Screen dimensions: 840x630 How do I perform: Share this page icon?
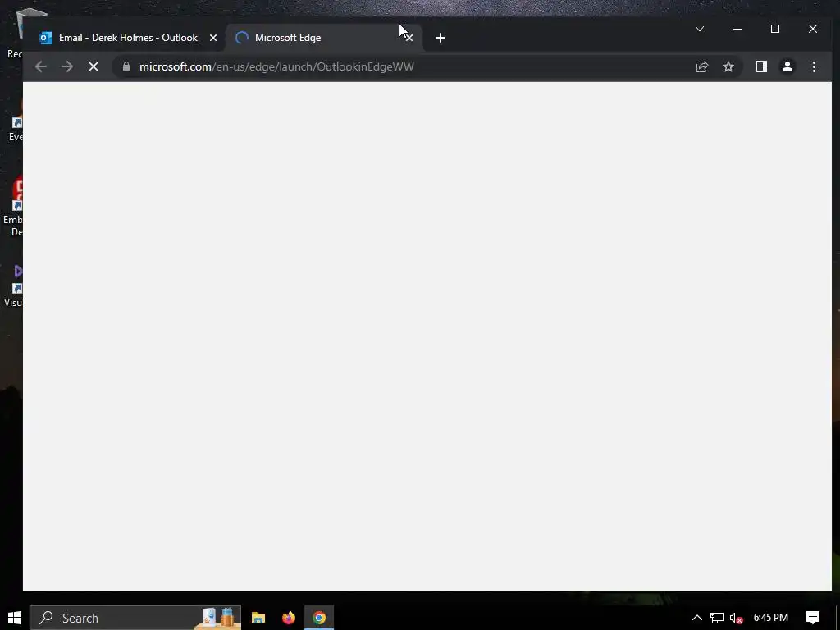[702, 66]
